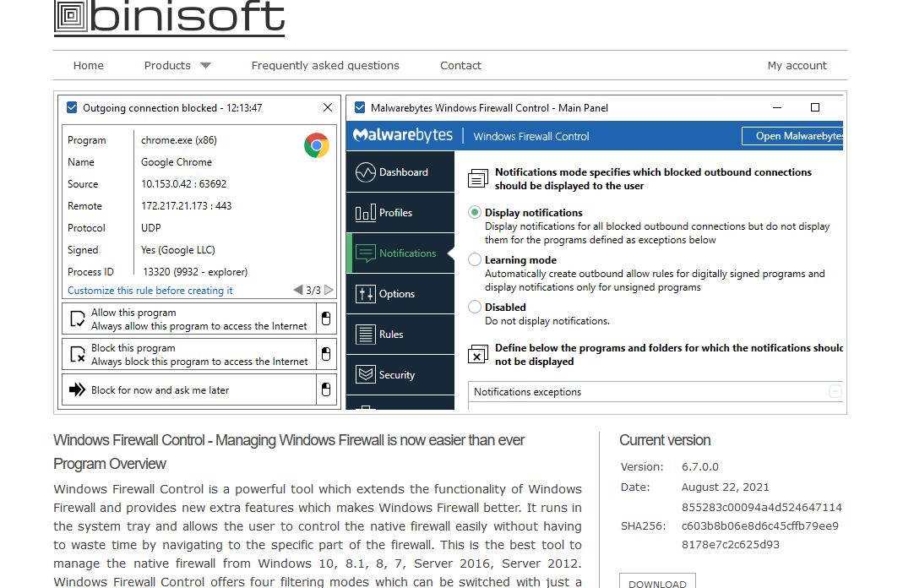Switch to Profiles tab
Viewport: 914px width, 588px height.
400,213
